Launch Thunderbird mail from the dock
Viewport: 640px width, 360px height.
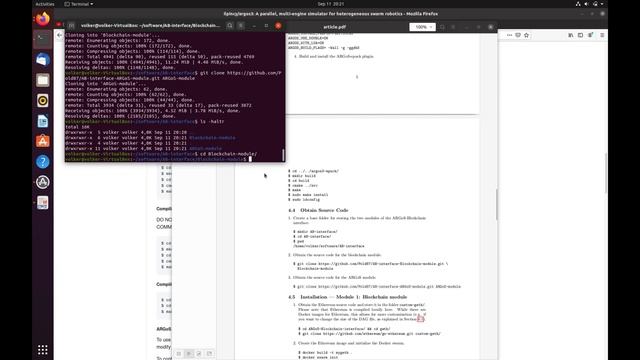pyautogui.click(x=42, y=60)
